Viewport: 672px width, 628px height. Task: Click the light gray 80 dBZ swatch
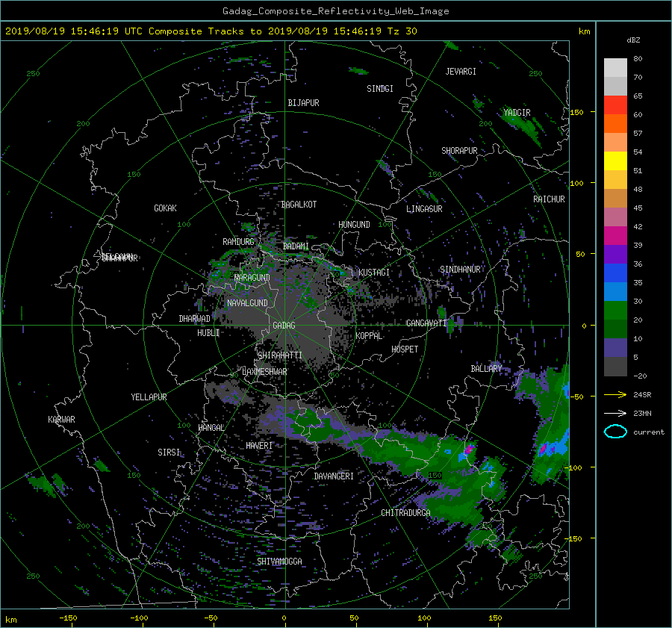tap(615, 67)
